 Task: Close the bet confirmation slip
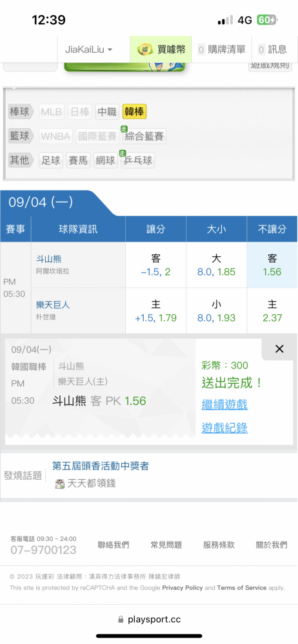coord(279,349)
